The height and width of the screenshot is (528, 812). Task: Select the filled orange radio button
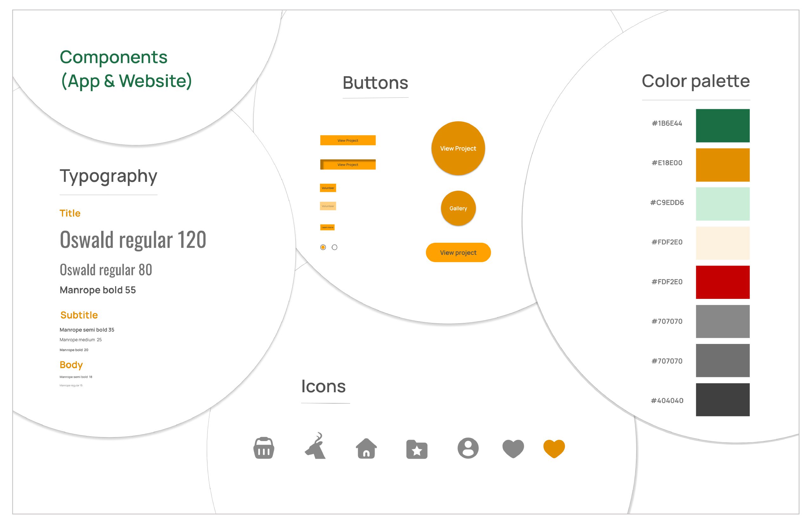323,247
